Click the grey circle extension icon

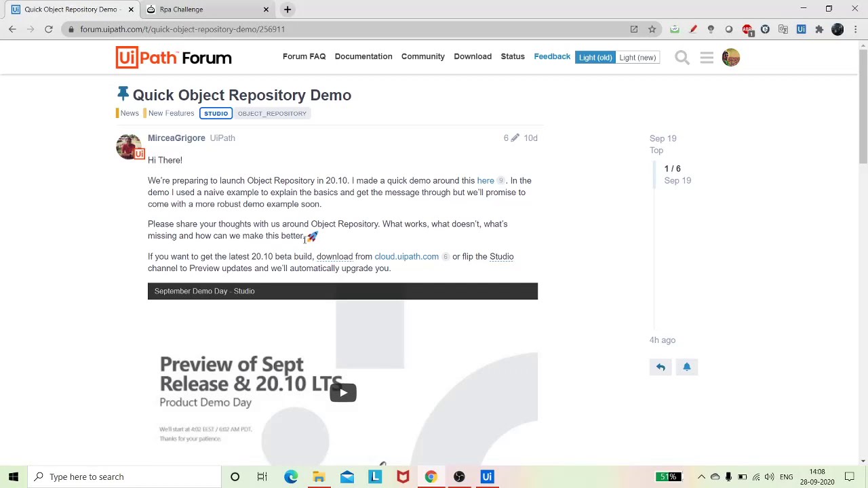729,29
